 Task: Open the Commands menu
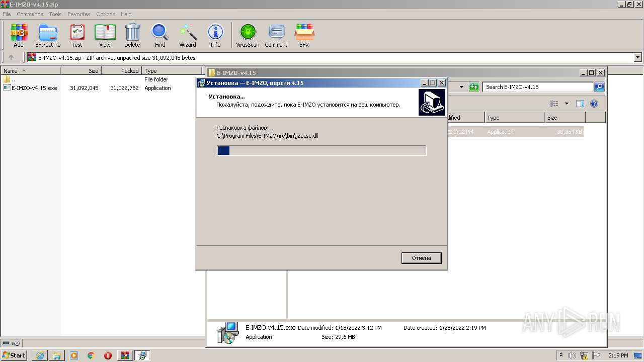[30, 14]
